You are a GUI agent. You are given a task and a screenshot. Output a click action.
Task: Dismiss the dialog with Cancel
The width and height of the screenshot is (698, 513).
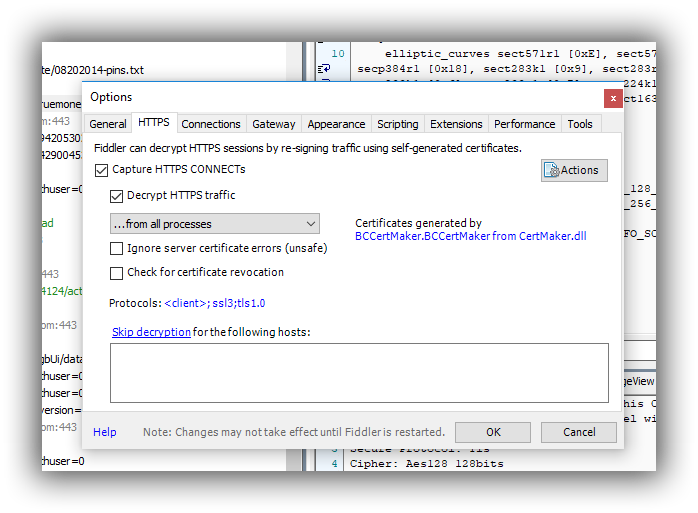[x=579, y=432]
